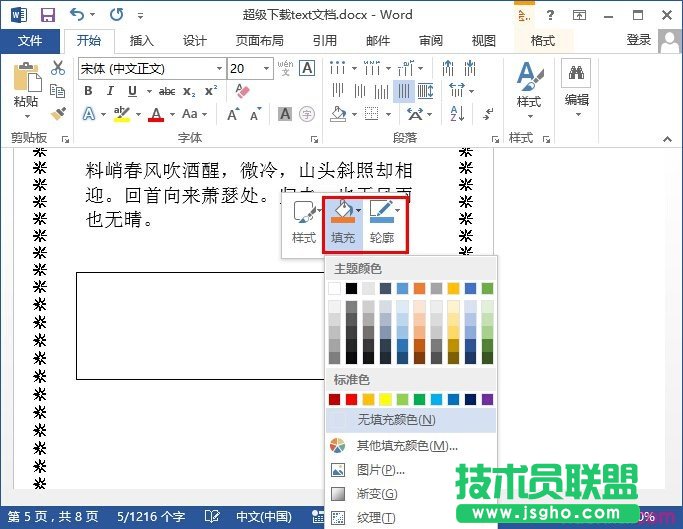Choose 无填充颜色(N) from the fill menu

(396, 420)
